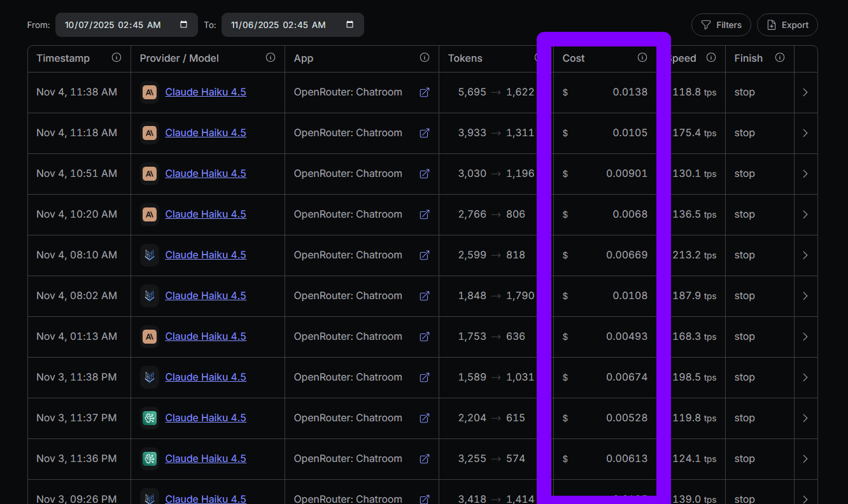848x504 pixels.
Task: Click provider logo in Nov 4, 11:38 AM row
Action: (x=150, y=92)
